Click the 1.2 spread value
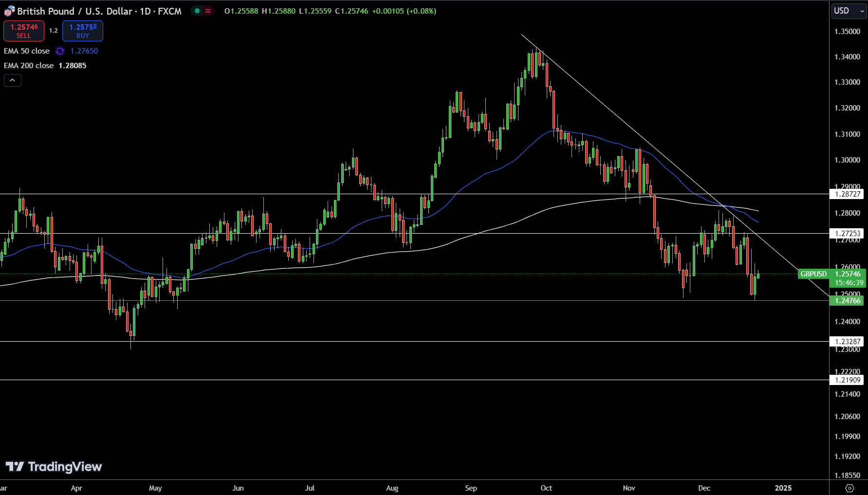This screenshot has height=495, width=868. pos(54,31)
